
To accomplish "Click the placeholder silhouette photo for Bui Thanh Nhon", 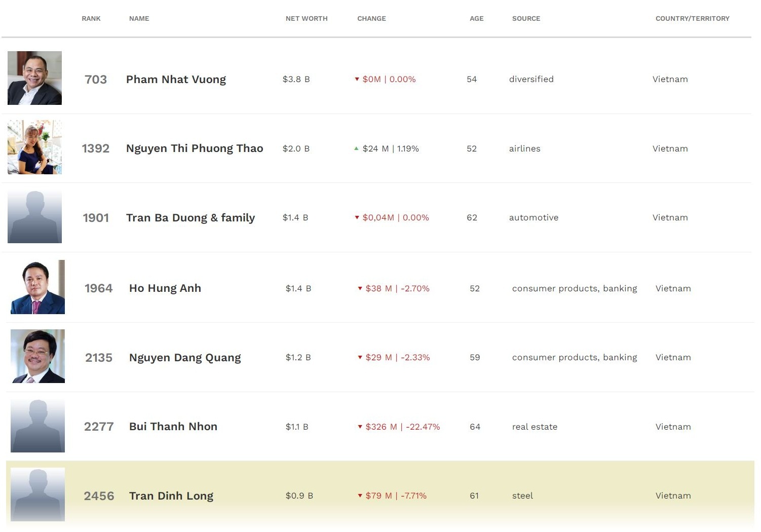I will pyautogui.click(x=37, y=426).
